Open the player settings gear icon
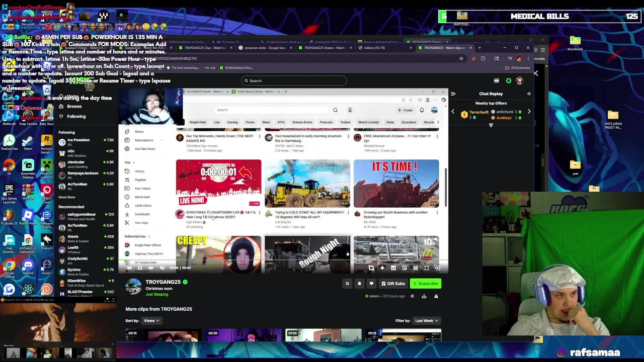 point(437,268)
